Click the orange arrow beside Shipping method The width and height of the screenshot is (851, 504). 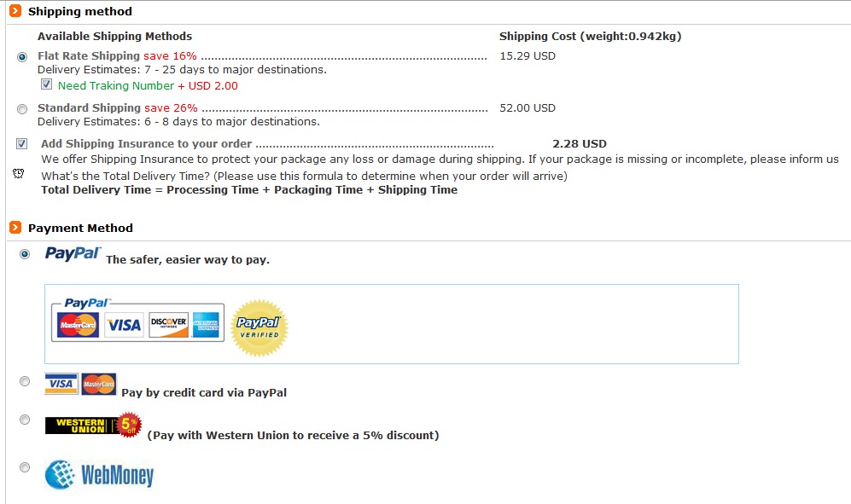pos(15,11)
